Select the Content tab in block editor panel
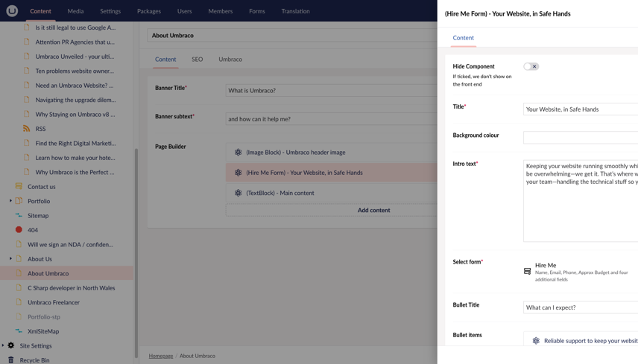638x364 pixels. (x=464, y=38)
